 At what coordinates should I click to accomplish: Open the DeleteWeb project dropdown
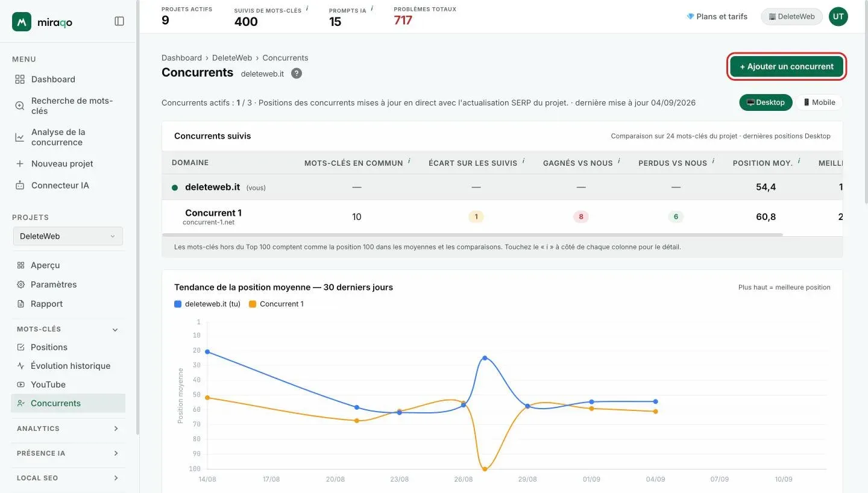(68, 236)
